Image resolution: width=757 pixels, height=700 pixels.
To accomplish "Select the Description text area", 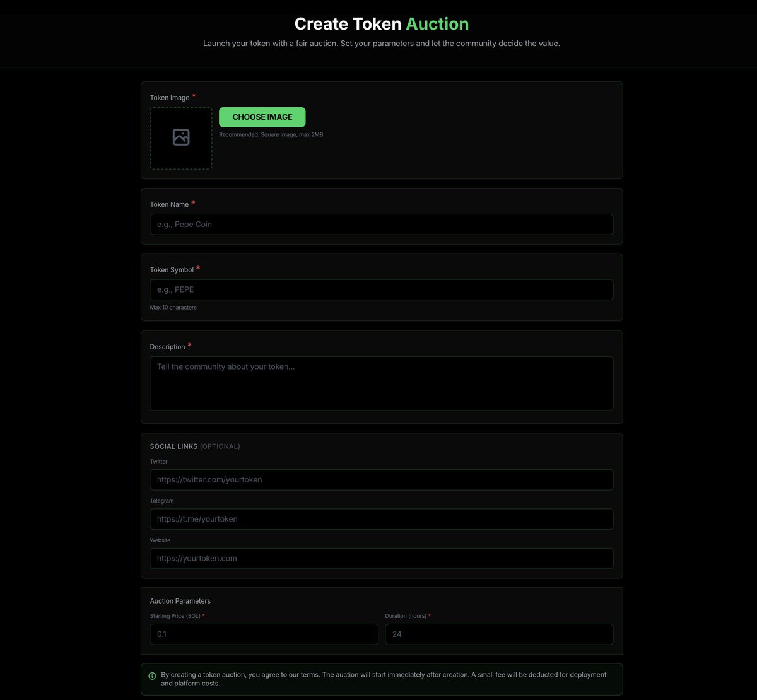I will tap(381, 383).
